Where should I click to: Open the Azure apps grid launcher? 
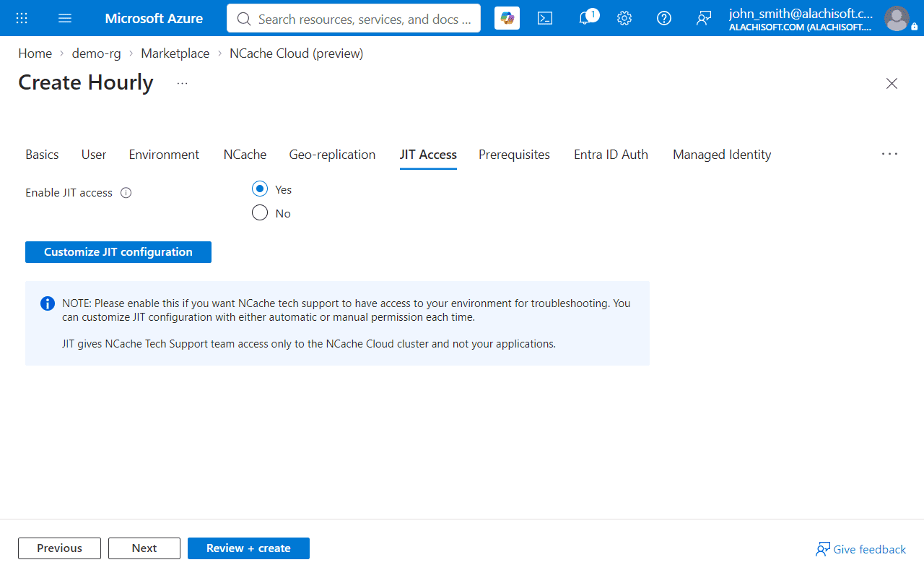coord(22,18)
